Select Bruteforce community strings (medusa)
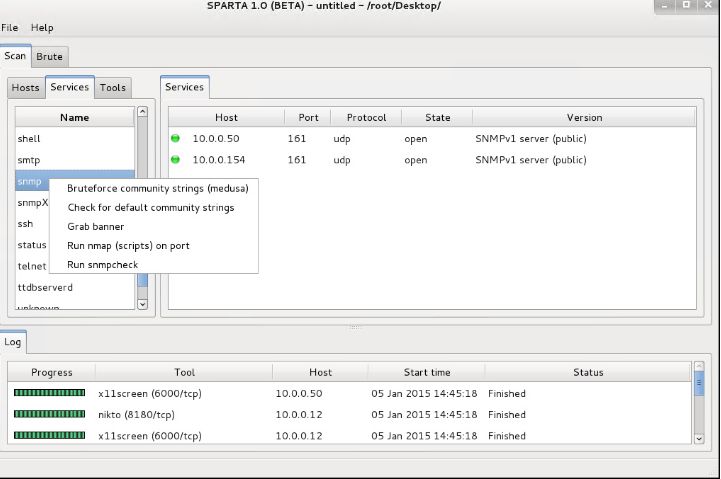This screenshot has width=721, height=479. (157, 188)
